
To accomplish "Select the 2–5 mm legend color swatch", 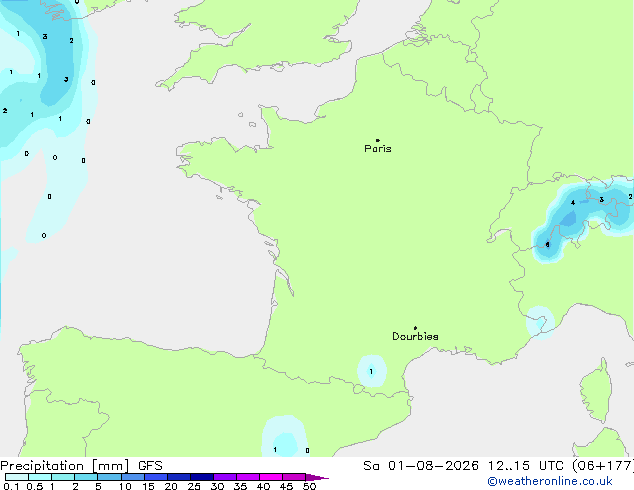I will click(x=86, y=477).
